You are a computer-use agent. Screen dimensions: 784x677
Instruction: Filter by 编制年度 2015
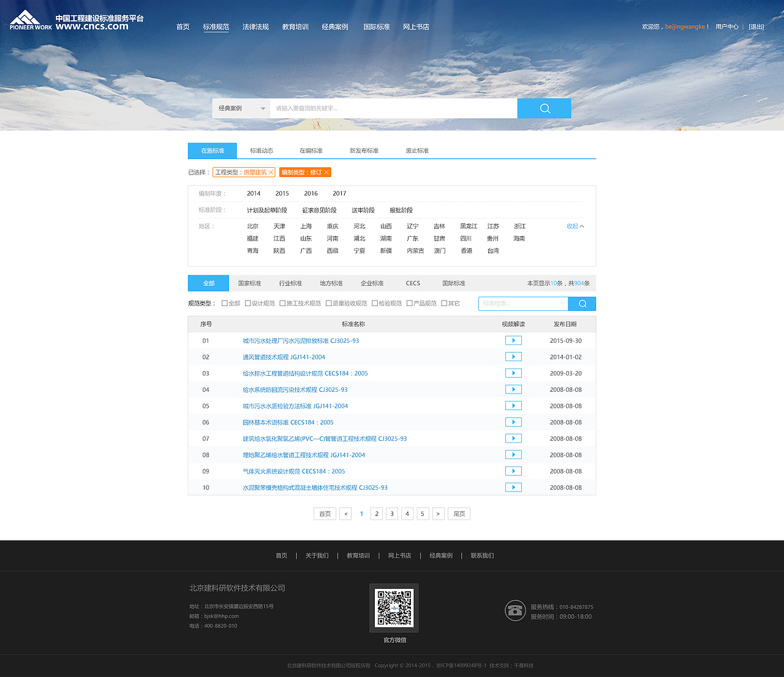[282, 193]
